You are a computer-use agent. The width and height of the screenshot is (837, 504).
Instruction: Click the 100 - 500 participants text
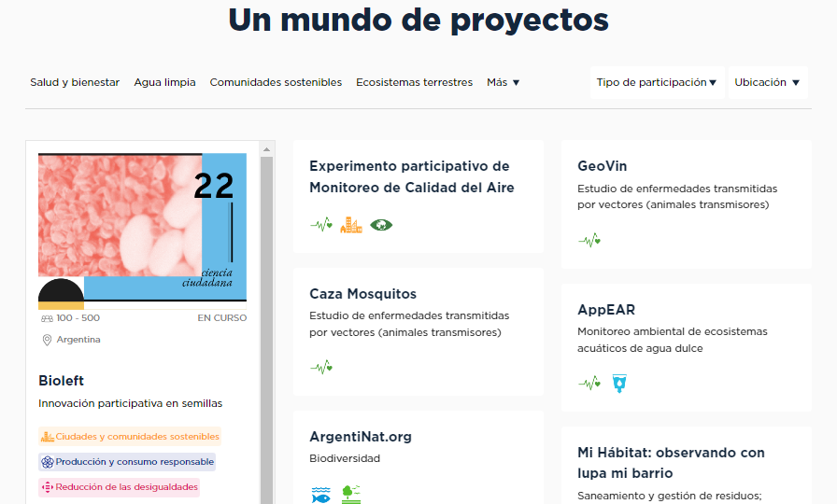78,318
